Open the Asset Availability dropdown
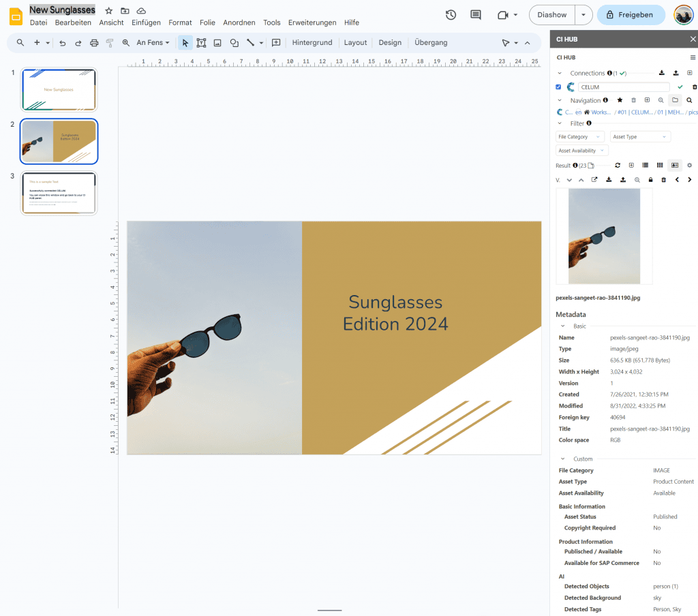The image size is (698, 616). click(x=581, y=150)
